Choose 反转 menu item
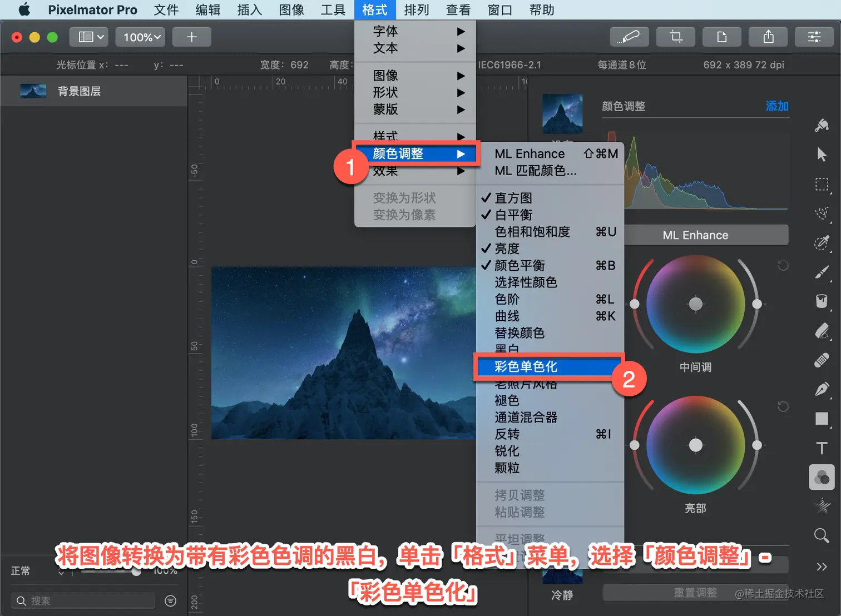The width and height of the screenshot is (841, 616). pyautogui.click(x=550, y=434)
